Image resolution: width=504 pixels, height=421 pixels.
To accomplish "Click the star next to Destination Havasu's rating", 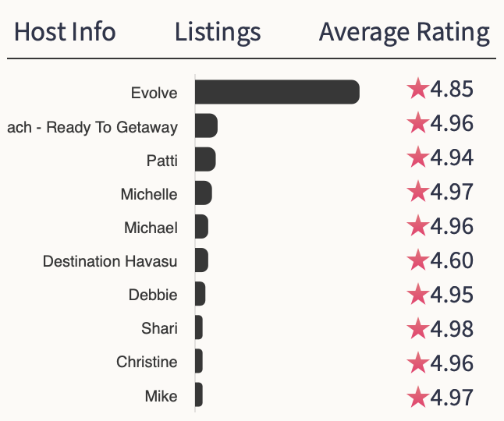I will pyautogui.click(x=417, y=260).
